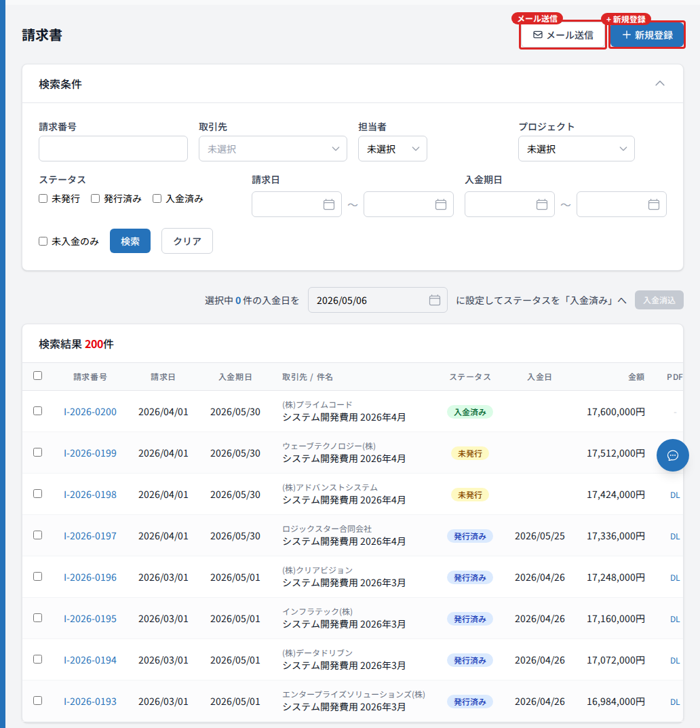700x728 pixels.
Task: Collapse the 検索条件 panel chevron
Action: point(659,83)
